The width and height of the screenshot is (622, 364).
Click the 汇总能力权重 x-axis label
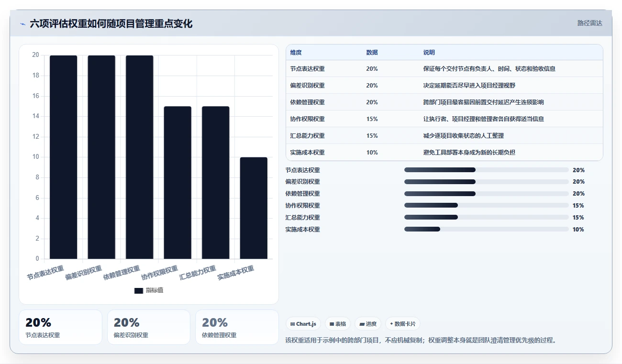(x=198, y=273)
